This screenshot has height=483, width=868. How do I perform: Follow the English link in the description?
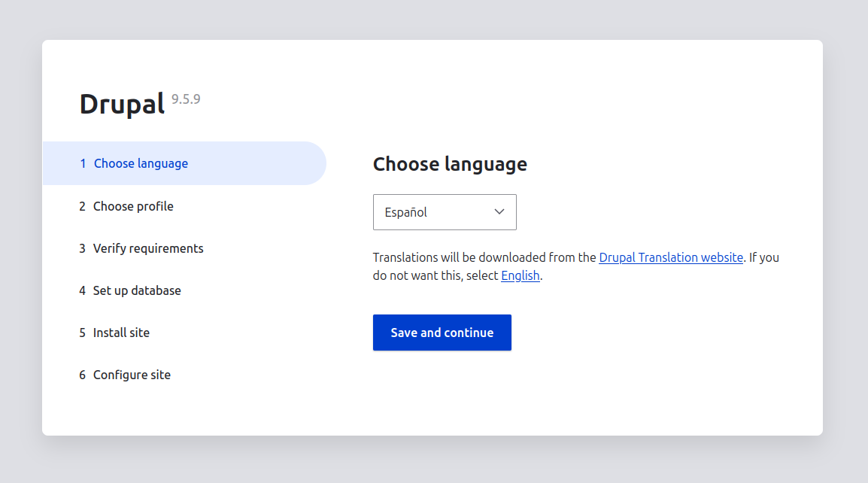point(520,275)
